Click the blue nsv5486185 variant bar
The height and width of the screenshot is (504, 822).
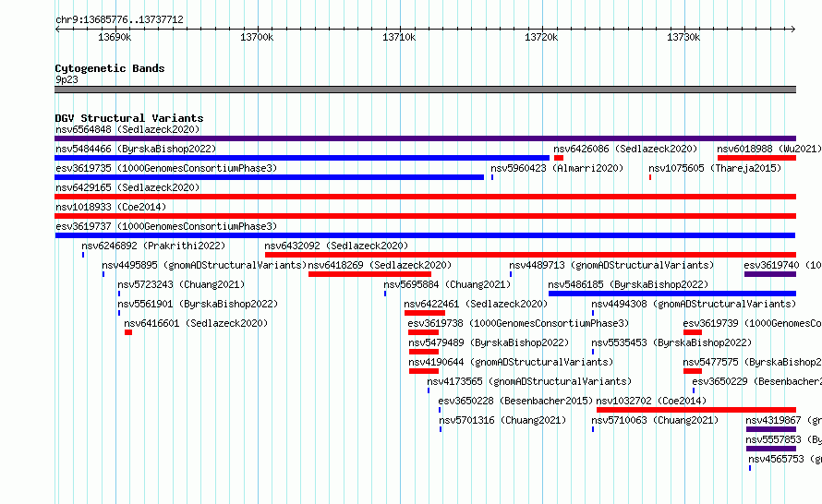pos(672,294)
